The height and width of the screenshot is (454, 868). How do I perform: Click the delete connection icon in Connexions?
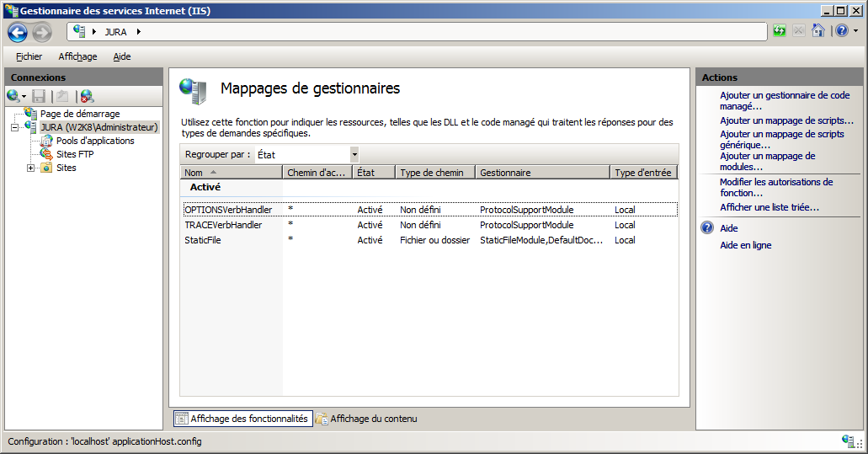[86, 96]
